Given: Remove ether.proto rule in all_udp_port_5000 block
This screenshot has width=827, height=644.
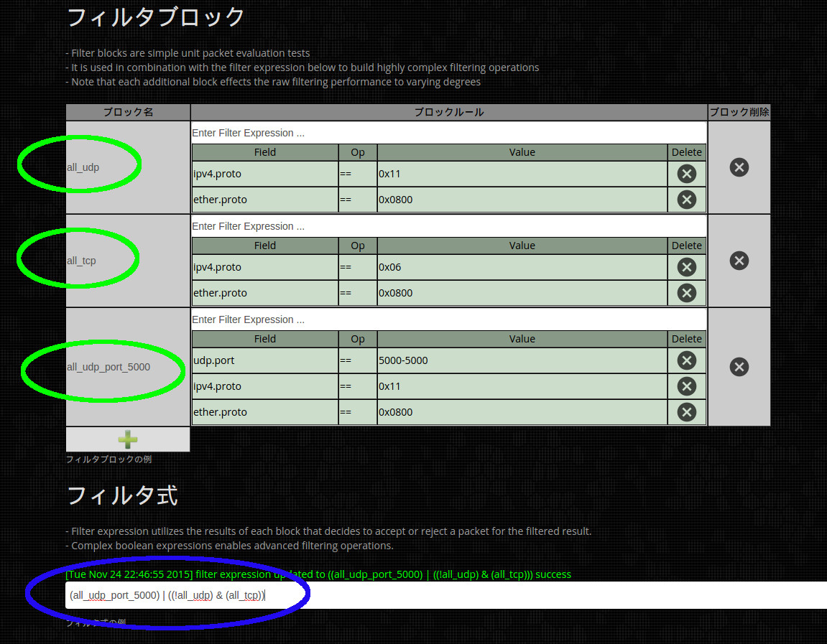Looking at the screenshot, I should 686,412.
